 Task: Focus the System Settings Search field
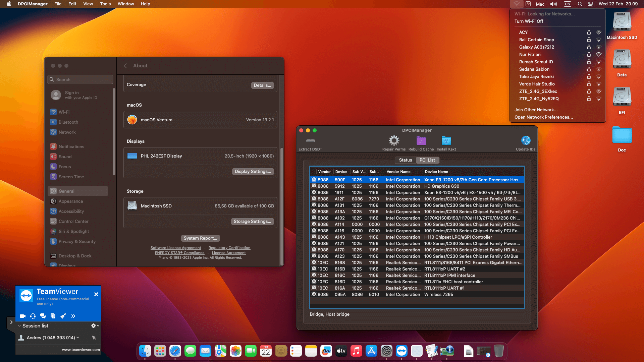coord(80,79)
